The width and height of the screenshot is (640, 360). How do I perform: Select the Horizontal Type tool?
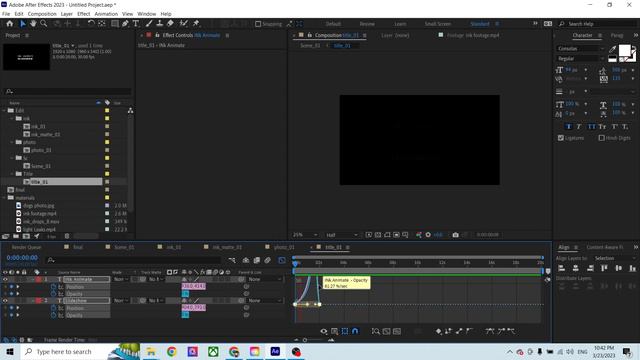click(136, 24)
